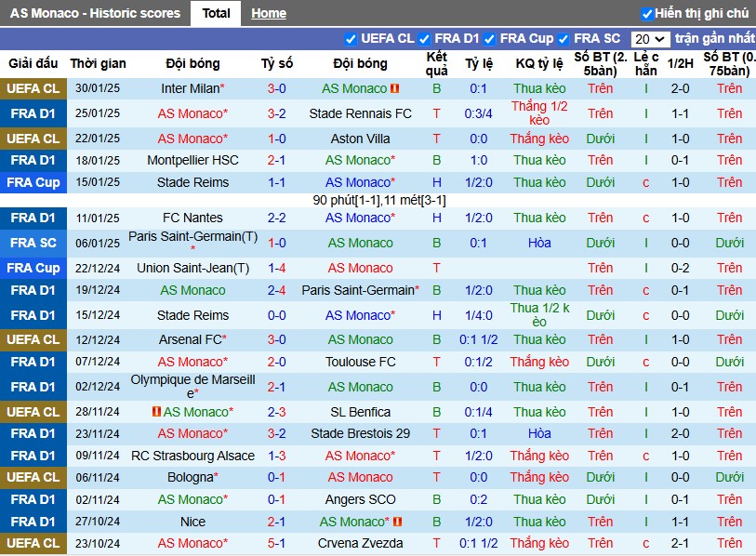Click the Thua 1/2 kèo result in 15/12/24 row
The image size is (756, 556).
pos(539,315)
